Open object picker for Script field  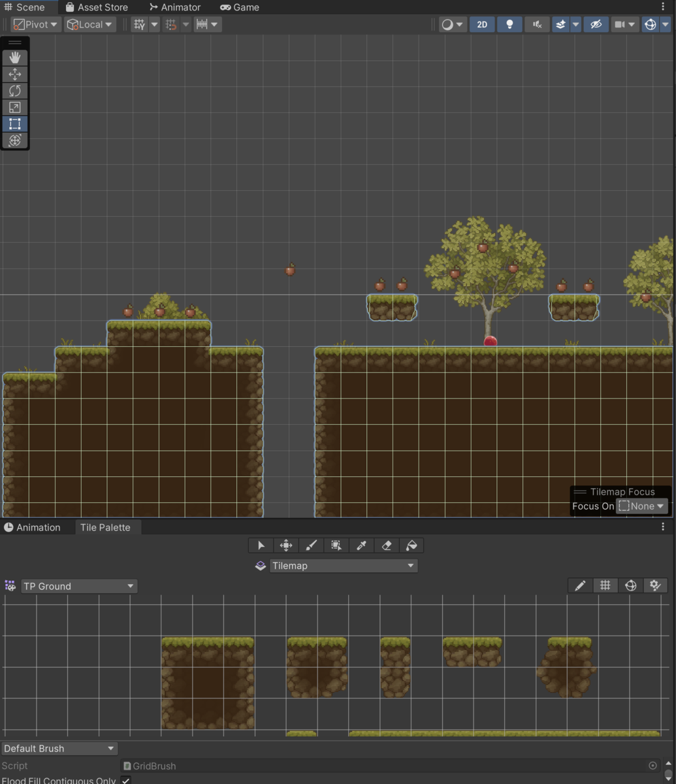pyautogui.click(x=652, y=766)
